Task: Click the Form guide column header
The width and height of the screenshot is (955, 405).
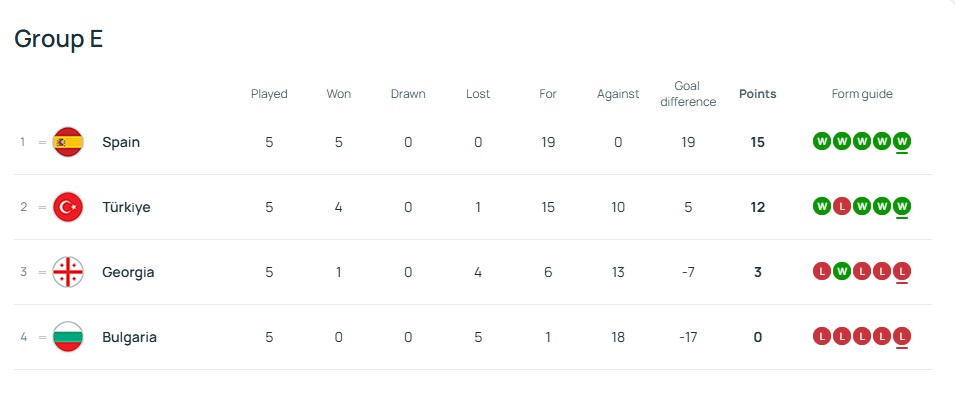Action: [x=862, y=94]
